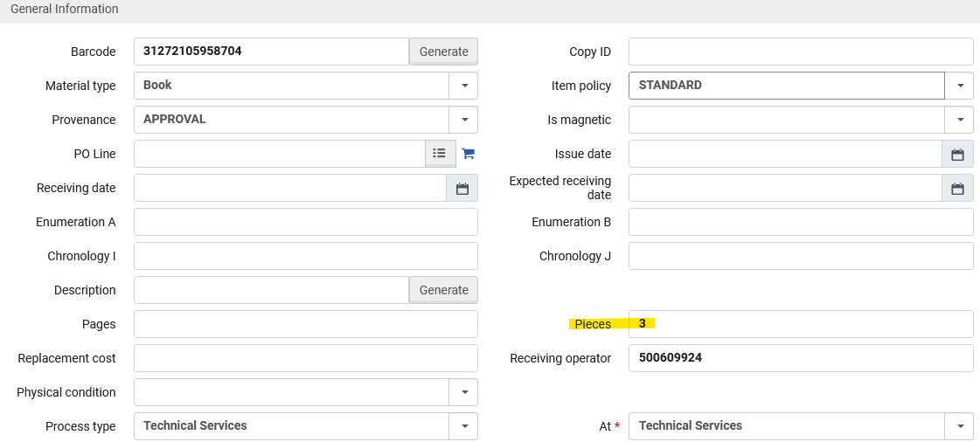
Task: Open PO Line list picker icon
Action: (x=439, y=154)
